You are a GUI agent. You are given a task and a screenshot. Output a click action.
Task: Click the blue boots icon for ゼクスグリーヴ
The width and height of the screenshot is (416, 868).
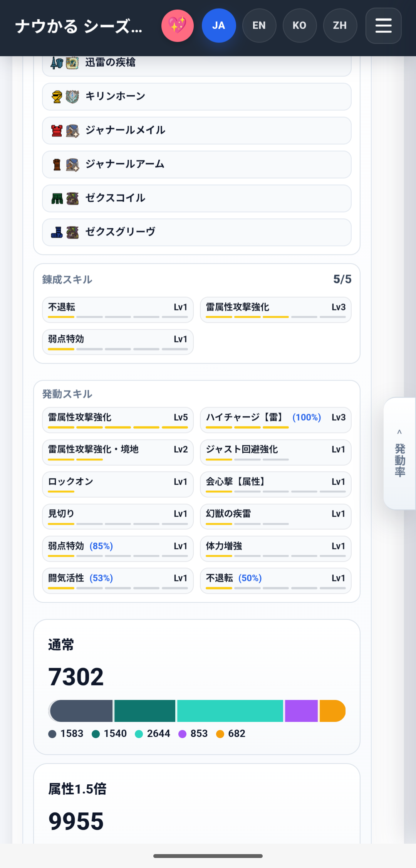tap(57, 232)
